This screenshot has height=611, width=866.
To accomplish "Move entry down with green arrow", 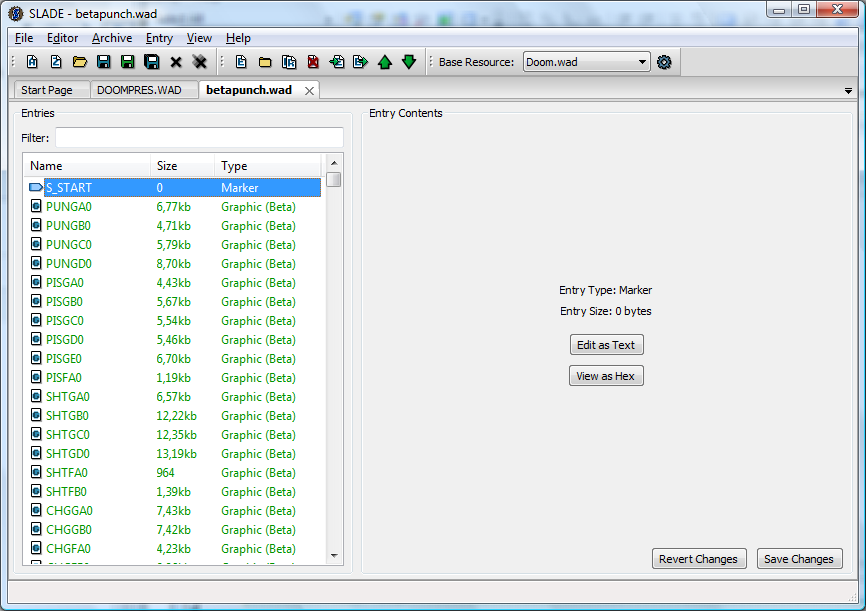I will pyautogui.click(x=409, y=62).
